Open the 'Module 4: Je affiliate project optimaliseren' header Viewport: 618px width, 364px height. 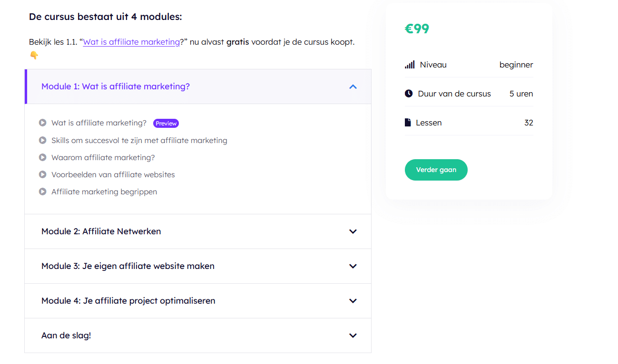click(x=198, y=301)
